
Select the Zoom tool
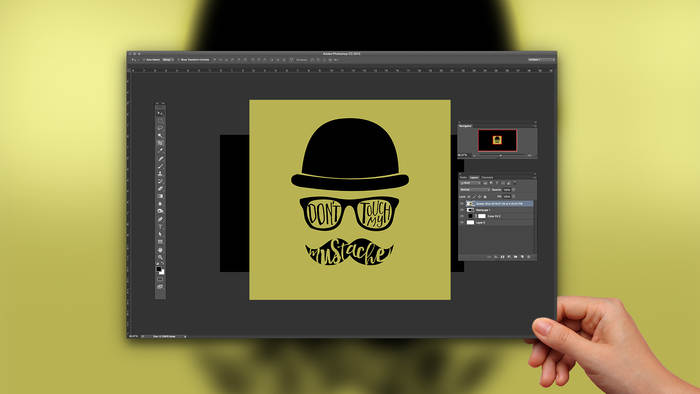click(160, 257)
